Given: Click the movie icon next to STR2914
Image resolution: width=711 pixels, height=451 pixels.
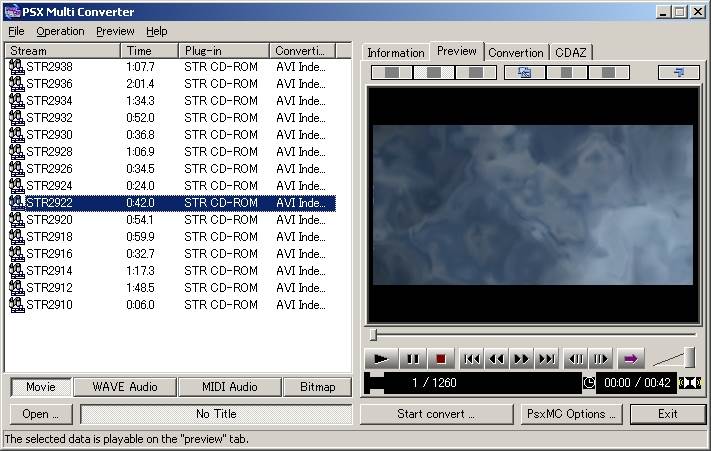Looking at the screenshot, I should 17,271.
